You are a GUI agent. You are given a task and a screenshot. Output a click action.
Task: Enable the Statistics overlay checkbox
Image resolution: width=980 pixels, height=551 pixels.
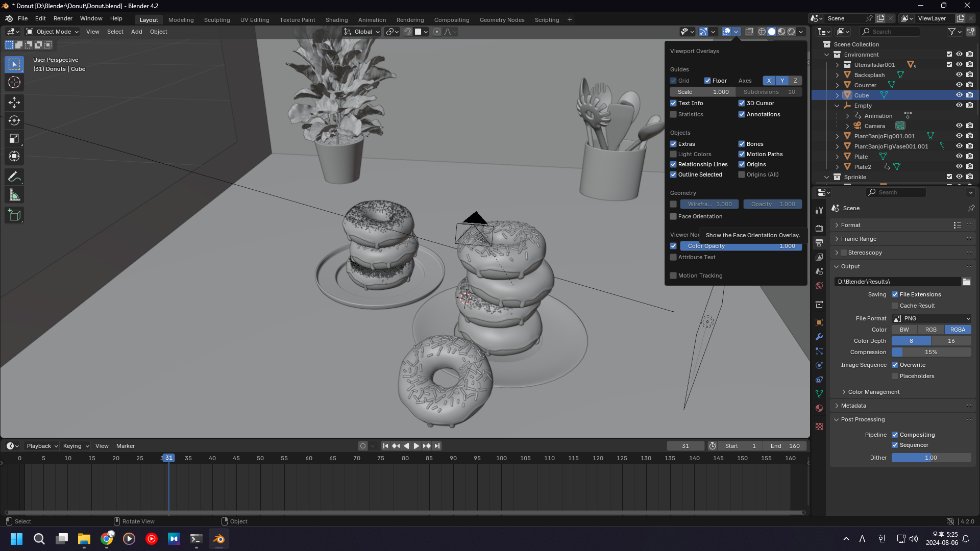point(673,114)
